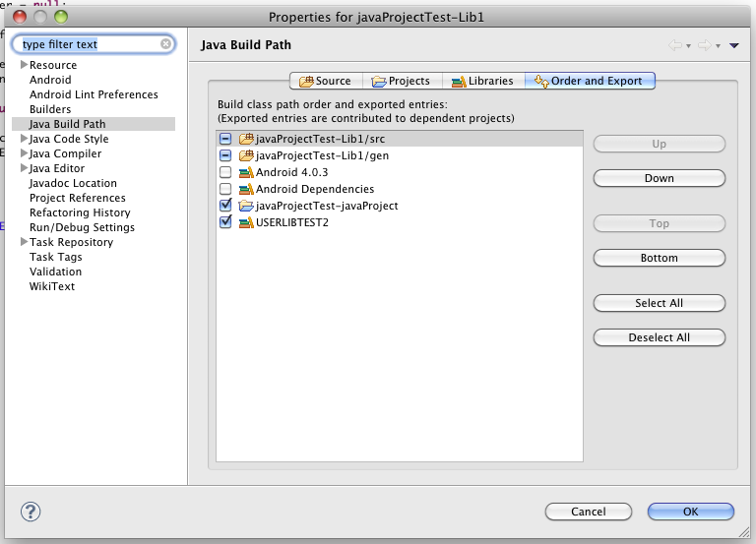This screenshot has width=756, height=544.
Task: Click the back navigation arrow icon
Action: pyautogui.click(x=675, y=45)
